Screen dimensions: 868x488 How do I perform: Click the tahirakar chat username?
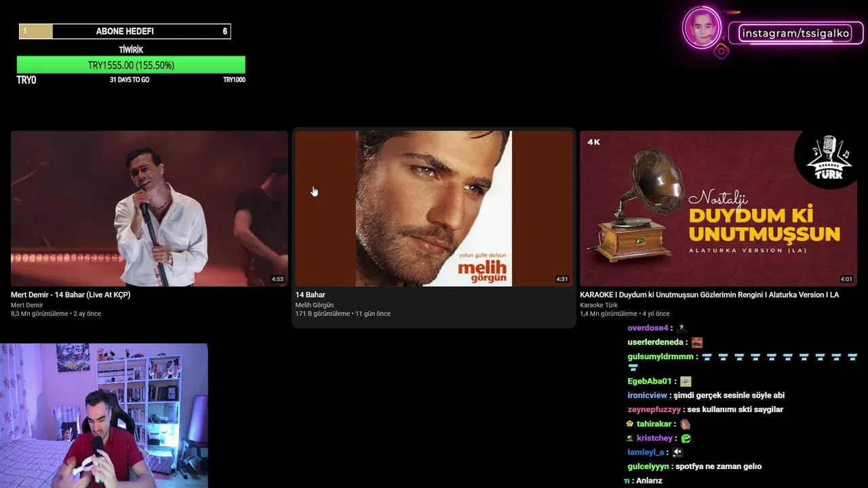click(x=654, y=424)
